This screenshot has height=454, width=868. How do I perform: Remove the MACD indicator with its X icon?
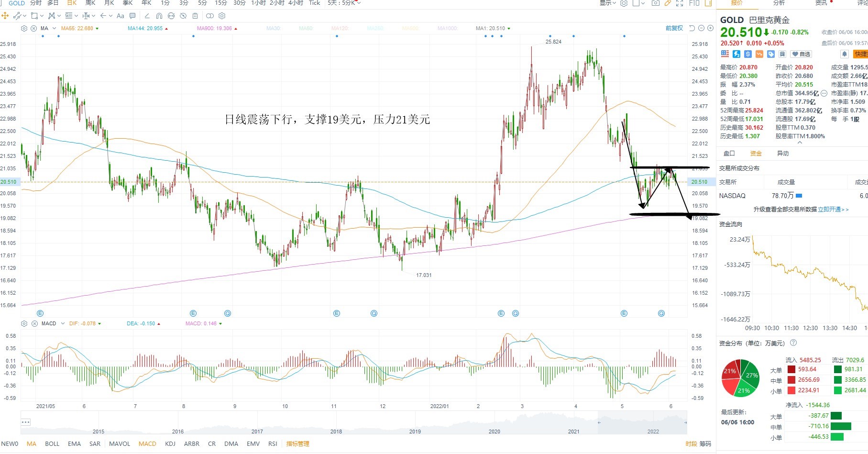pyautogui.click(x=34, y=323)
